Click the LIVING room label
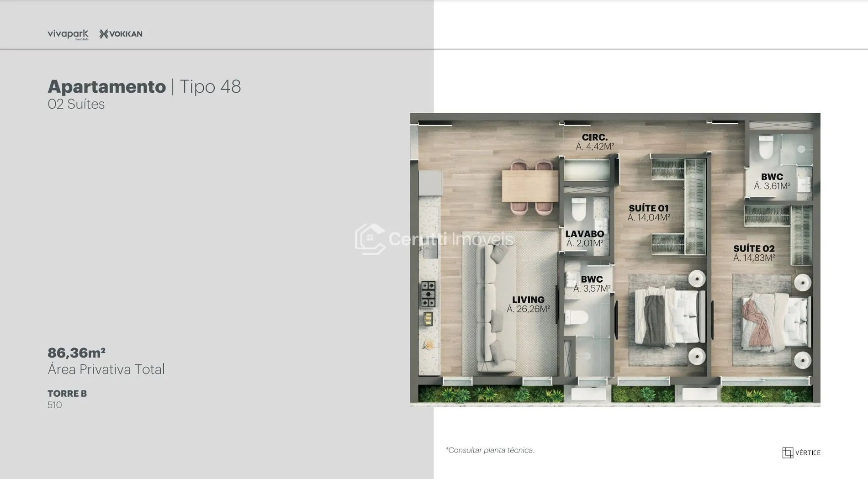Image resolution: width=868 pixels, height=479 pixels. pos(528,304)
